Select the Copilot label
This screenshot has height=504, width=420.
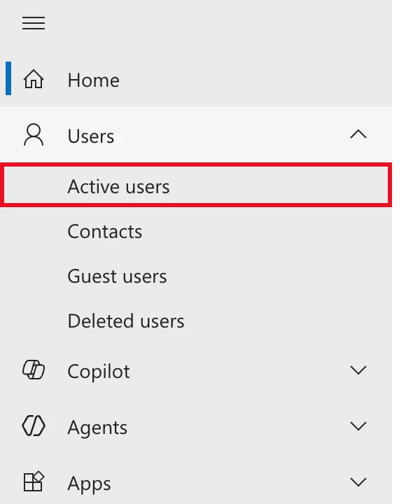pyautogui.click(x=99, y=372)
